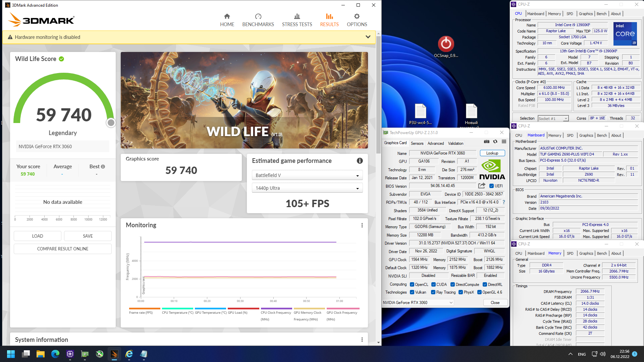
Task: Click the GPU Temperature blue legend swatch
Action: tap(210, 308)
